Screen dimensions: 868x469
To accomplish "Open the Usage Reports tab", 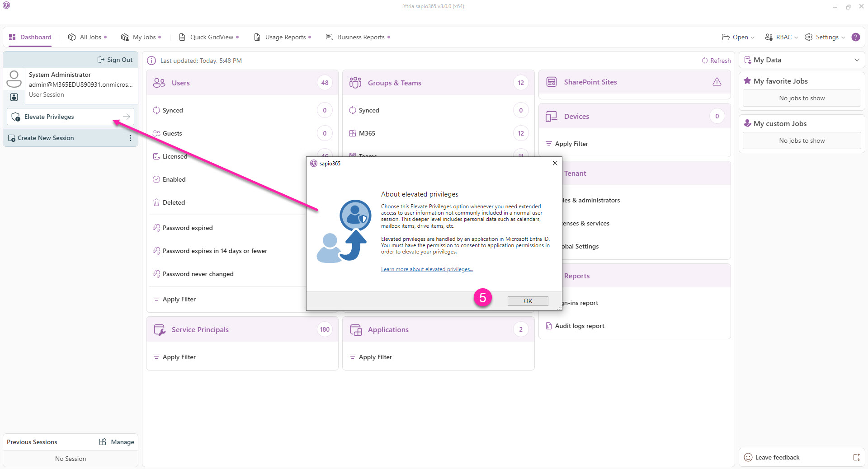I will 283,37.
